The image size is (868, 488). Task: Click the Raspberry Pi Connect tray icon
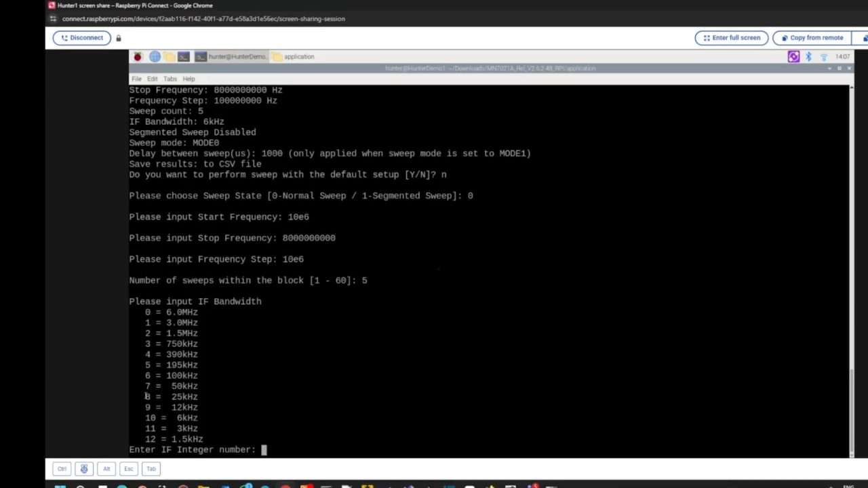pos(793,57)
